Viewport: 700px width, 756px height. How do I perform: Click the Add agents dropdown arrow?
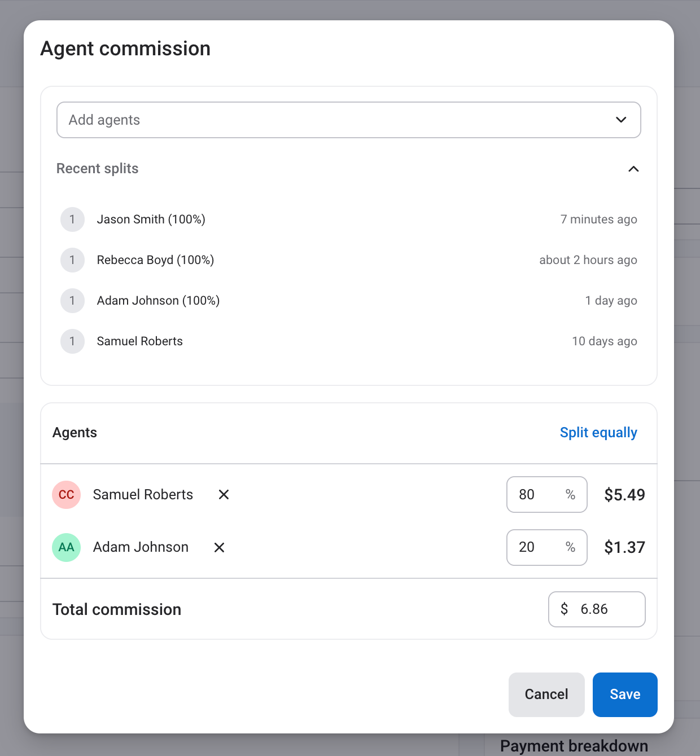point(621,120)
